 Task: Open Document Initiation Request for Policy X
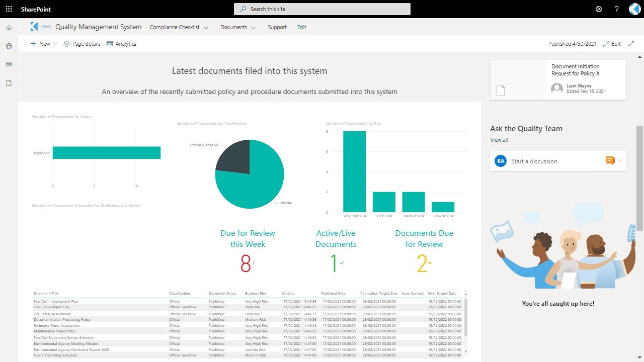click(x=576, y=70)
